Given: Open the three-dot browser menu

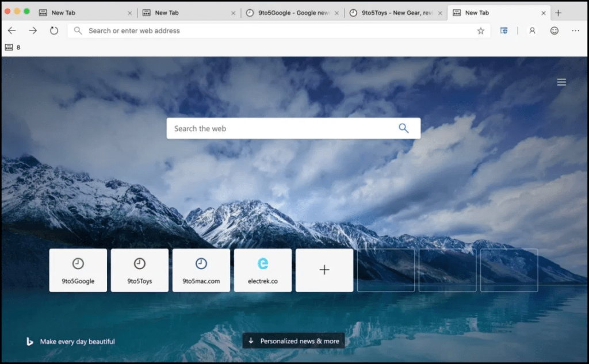Looking at the screenshot, I should tap(575, 31).
